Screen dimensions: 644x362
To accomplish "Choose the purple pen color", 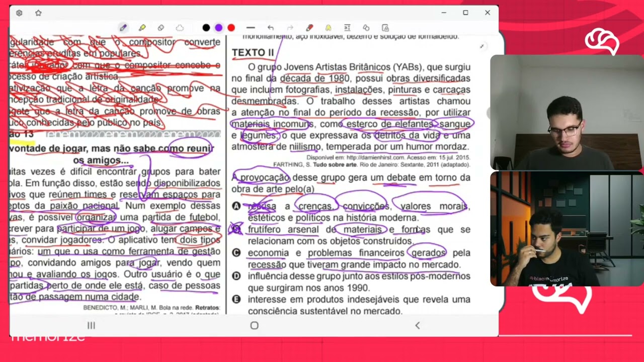I will click(219, 28).
